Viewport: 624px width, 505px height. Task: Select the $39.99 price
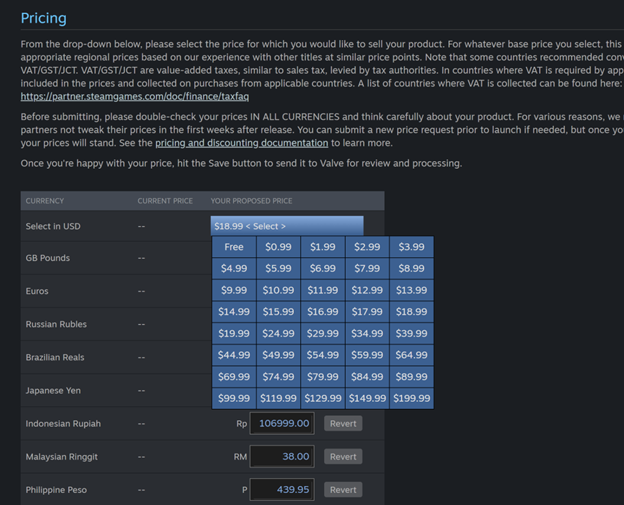pos(411,333)
